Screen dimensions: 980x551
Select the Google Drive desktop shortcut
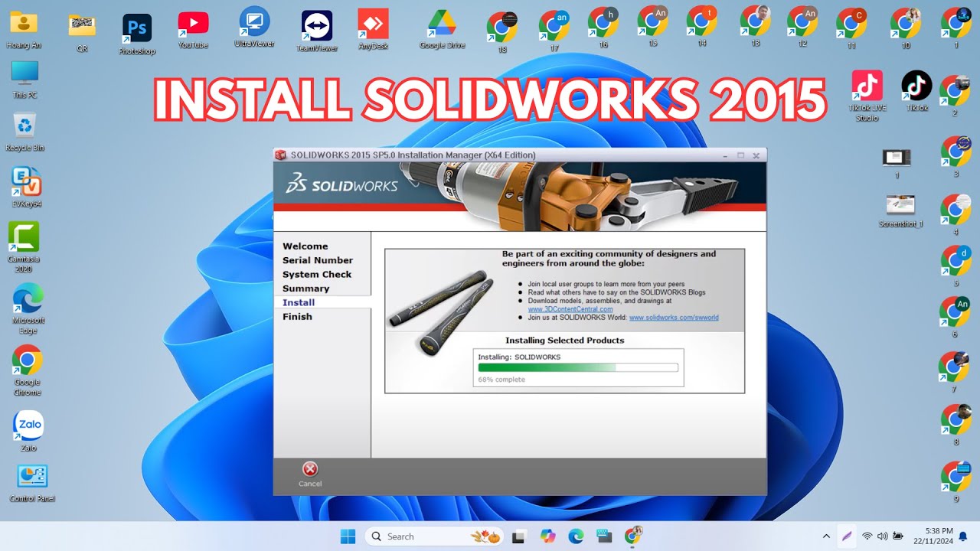coord(442,29)
